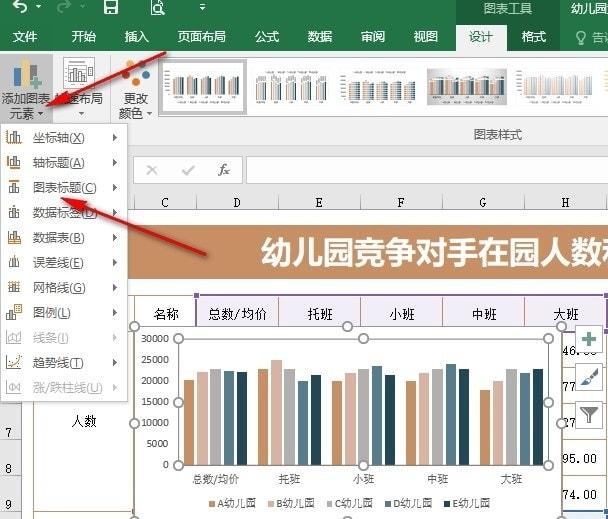Click the Tell Me lightbulb icon
608x519 pixels.
pos(580,38)
